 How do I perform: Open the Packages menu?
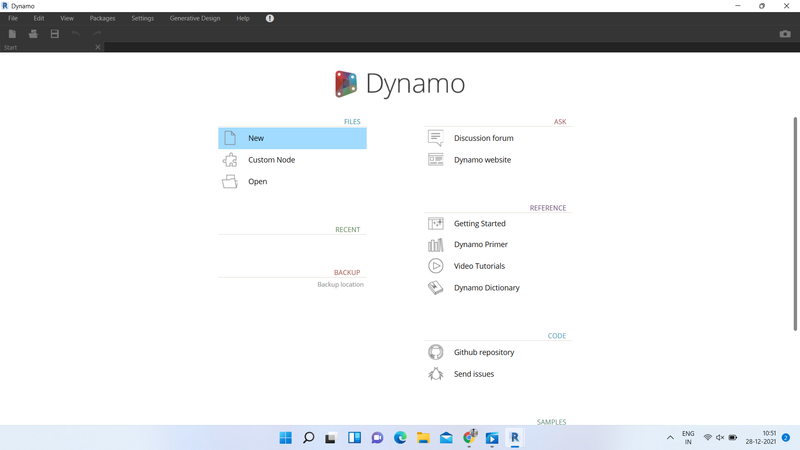(x=103, y=18)
